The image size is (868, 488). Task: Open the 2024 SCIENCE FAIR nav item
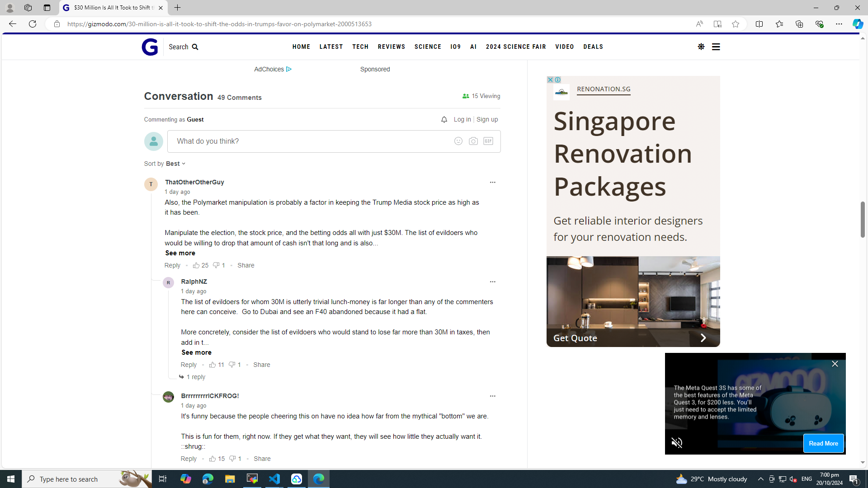point(516,47)
